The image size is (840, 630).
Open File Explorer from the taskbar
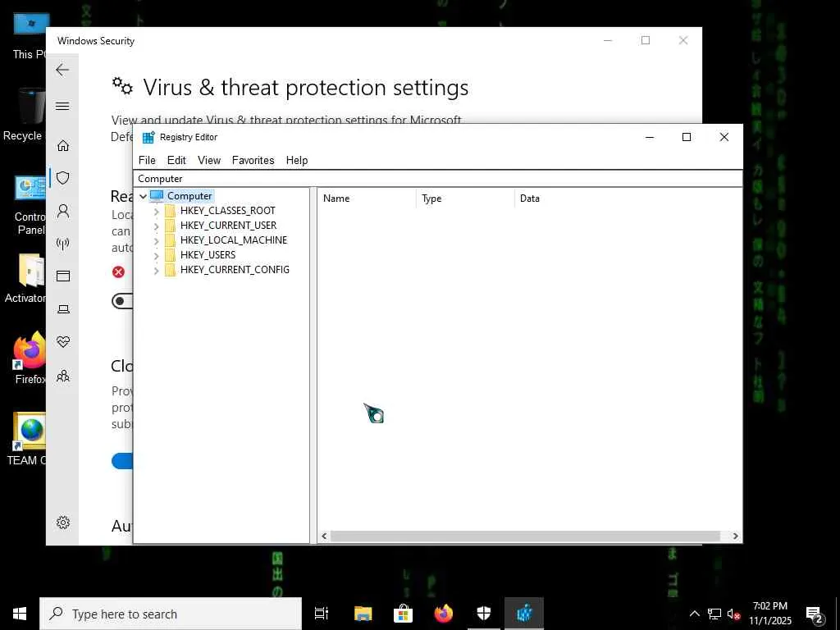[363, 614]
